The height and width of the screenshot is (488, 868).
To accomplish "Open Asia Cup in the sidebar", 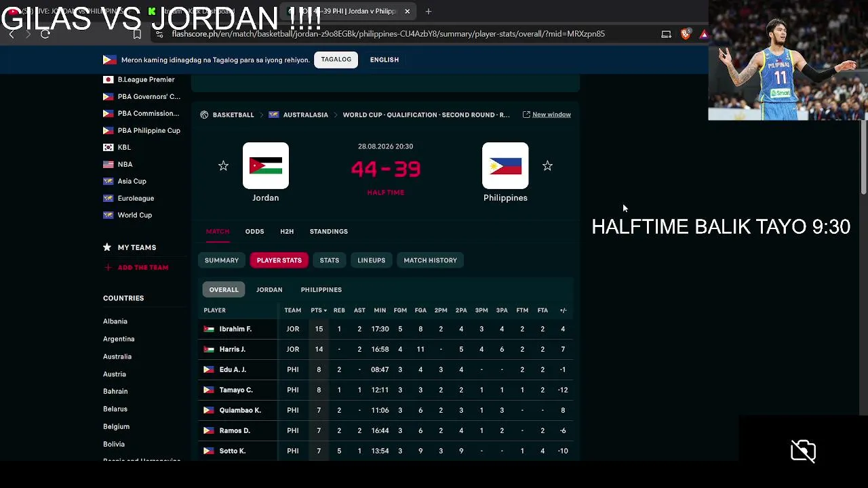I will coord(132,181).
